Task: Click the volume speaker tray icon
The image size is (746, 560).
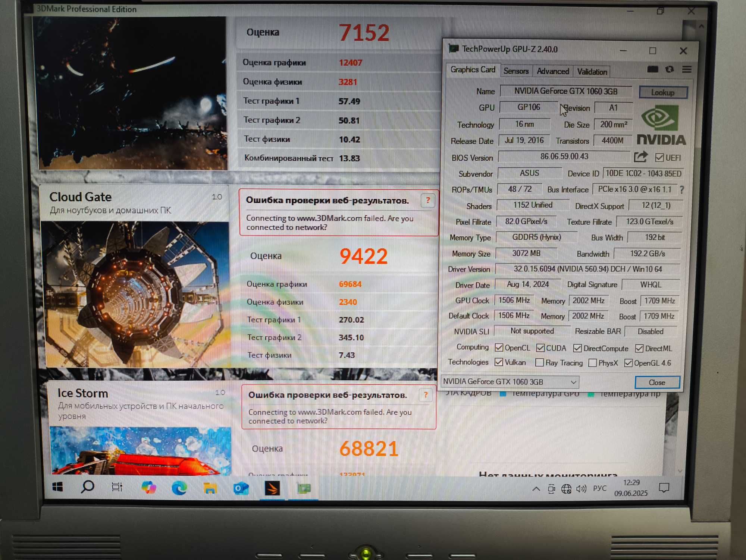Action: 581,488
